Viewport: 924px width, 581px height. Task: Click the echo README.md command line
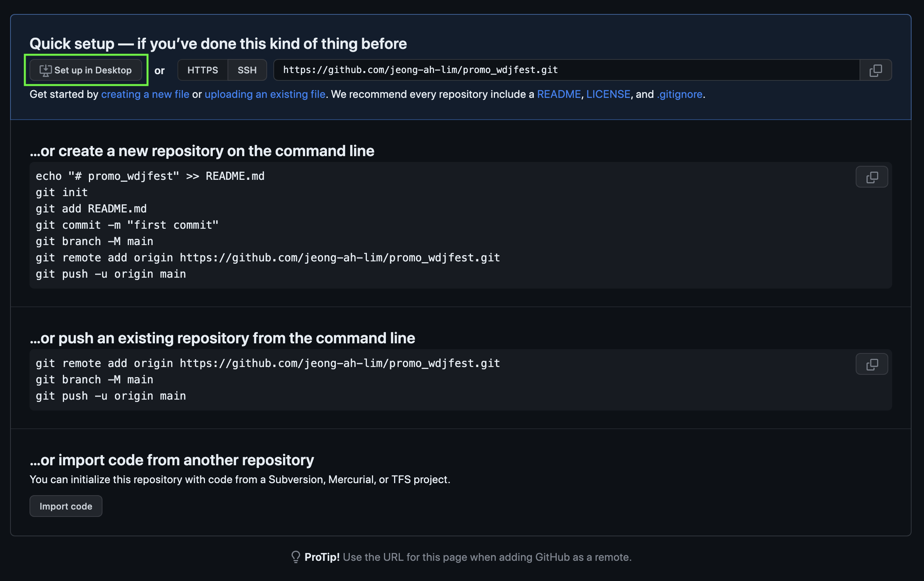[150, 176]
